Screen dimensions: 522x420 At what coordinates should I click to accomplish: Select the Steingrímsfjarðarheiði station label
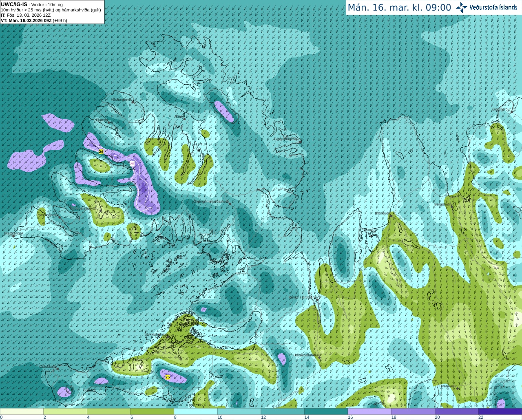211,201
